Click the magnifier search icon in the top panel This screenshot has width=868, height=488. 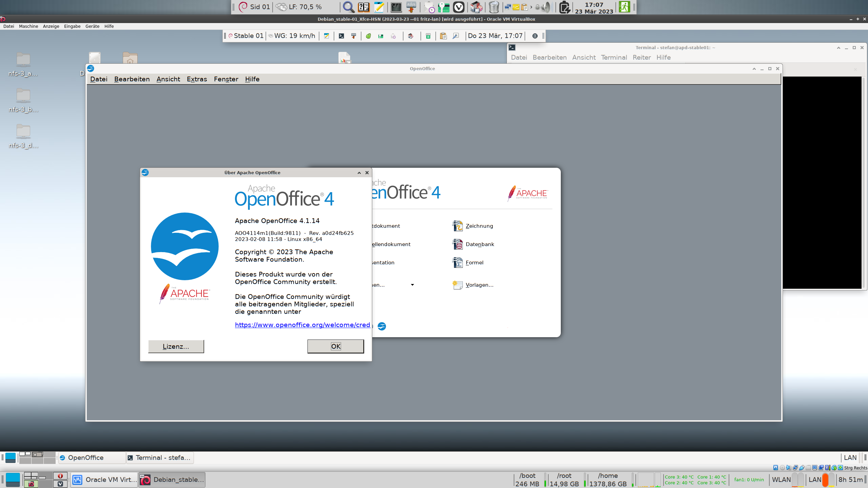[348, 7]
